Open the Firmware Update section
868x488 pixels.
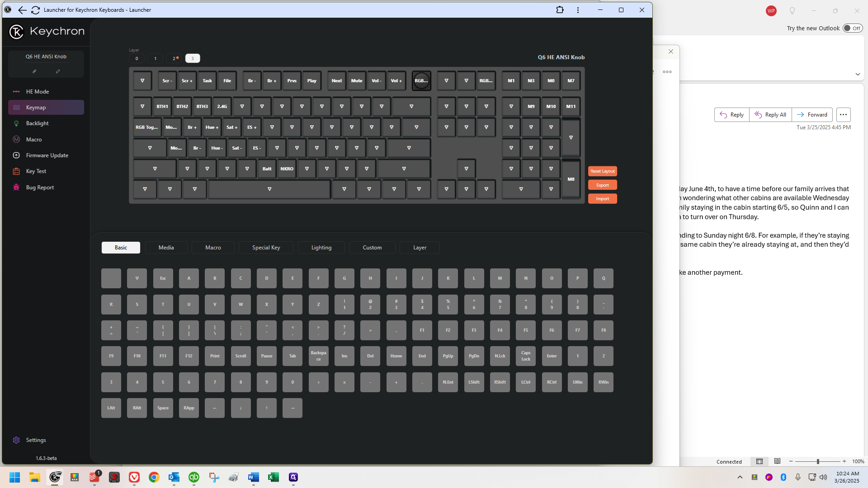click(x=46, y=155)
